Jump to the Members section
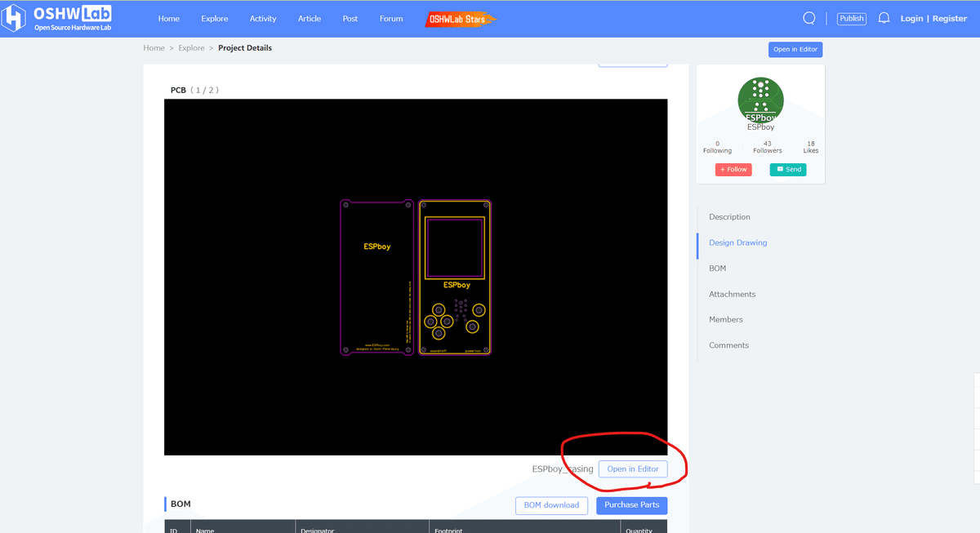 726,319
